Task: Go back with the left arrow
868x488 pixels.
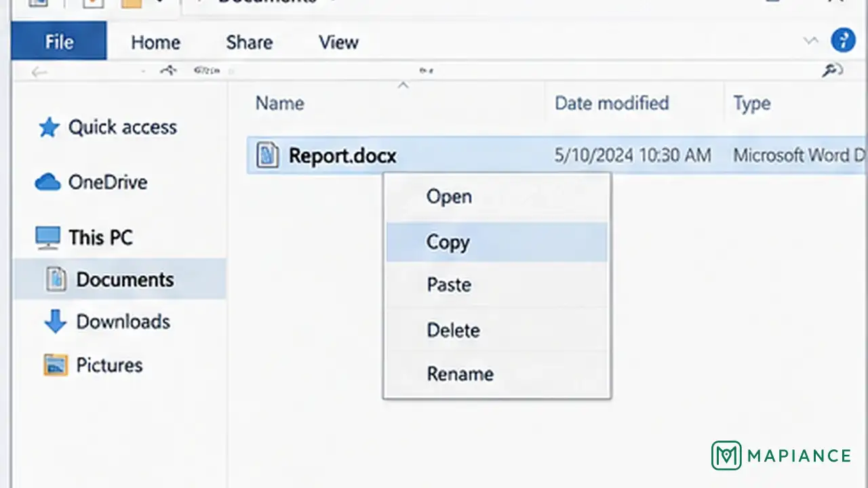Action: (x=39, y=71)
